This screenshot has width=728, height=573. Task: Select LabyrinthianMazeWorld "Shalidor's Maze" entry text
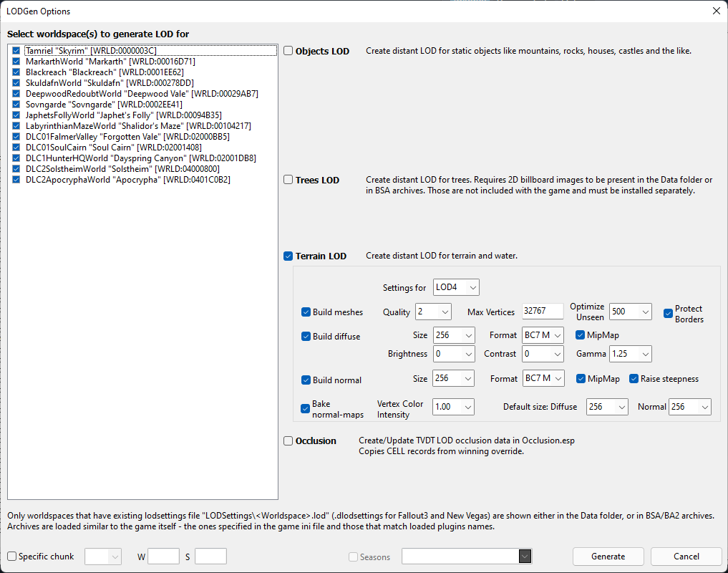(138, 126)
